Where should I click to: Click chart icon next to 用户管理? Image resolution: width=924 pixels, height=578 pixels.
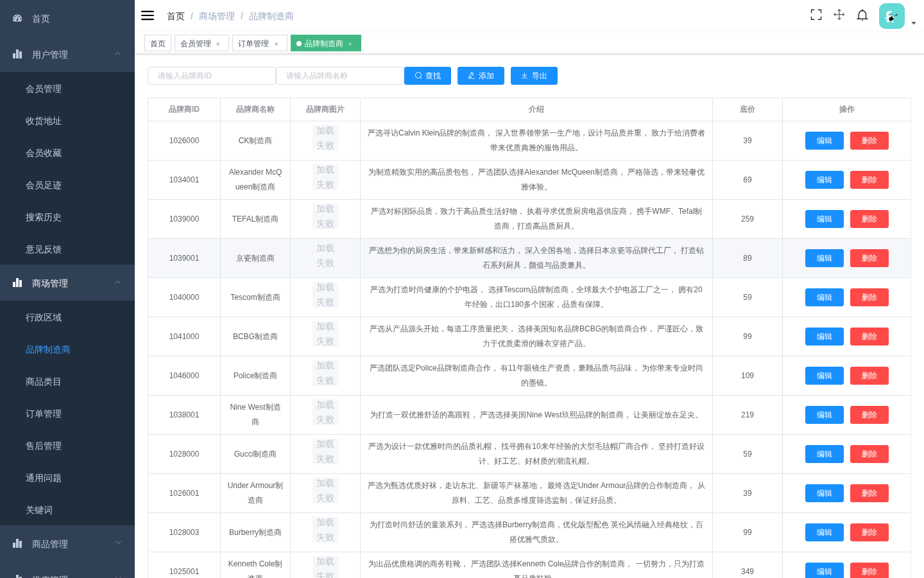coord(17,55)
